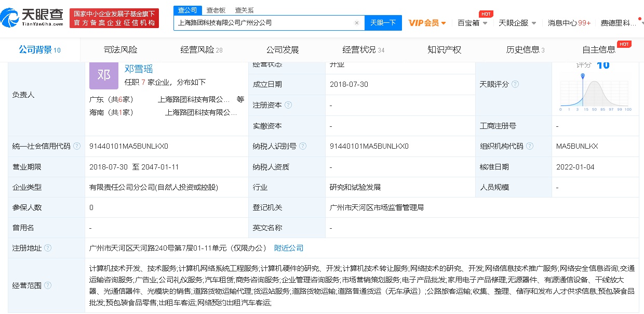Click the 天眼一下 search button
This screenshot has width=644, height=314.
coord(383,23)
